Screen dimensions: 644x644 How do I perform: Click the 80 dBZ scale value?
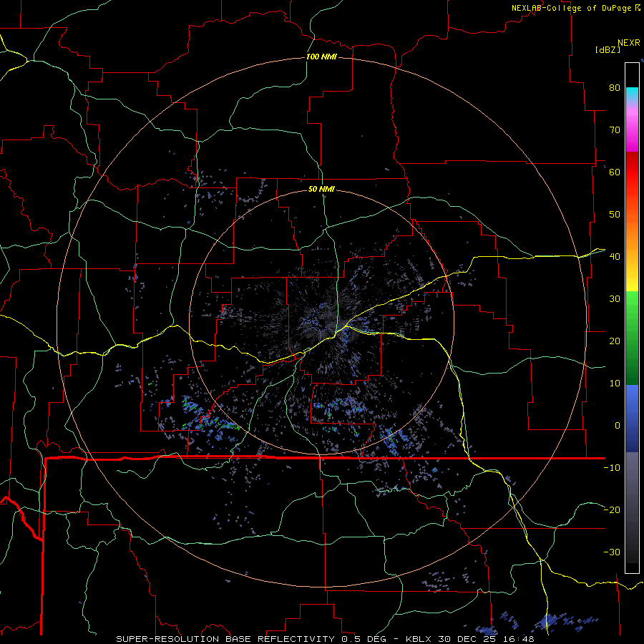pos(615,87)
